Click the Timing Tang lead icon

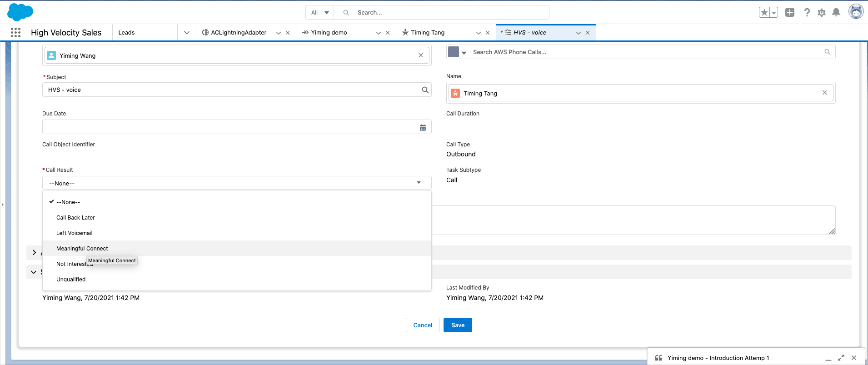(455, 93)
